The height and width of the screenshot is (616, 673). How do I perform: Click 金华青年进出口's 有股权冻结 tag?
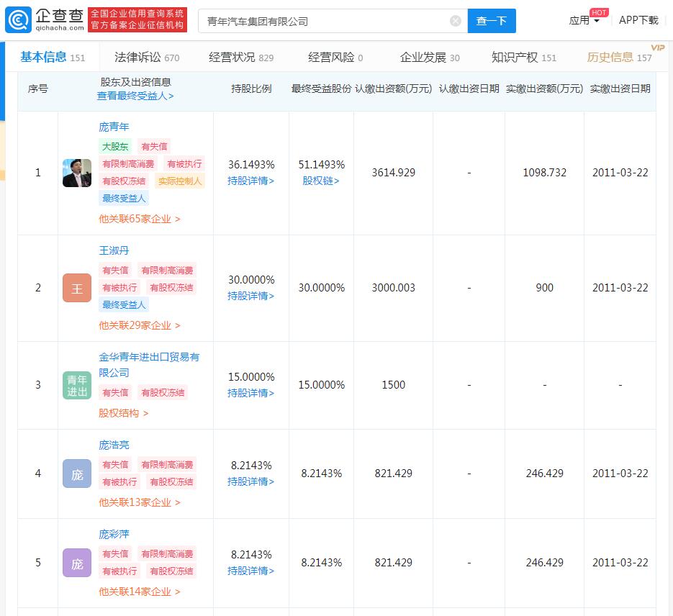[x=163, y=392]
